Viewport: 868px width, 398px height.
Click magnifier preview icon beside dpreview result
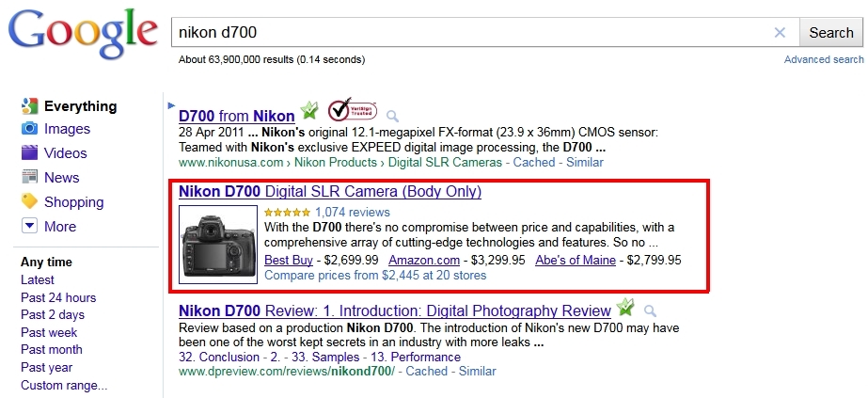click(x=651, y=310)
